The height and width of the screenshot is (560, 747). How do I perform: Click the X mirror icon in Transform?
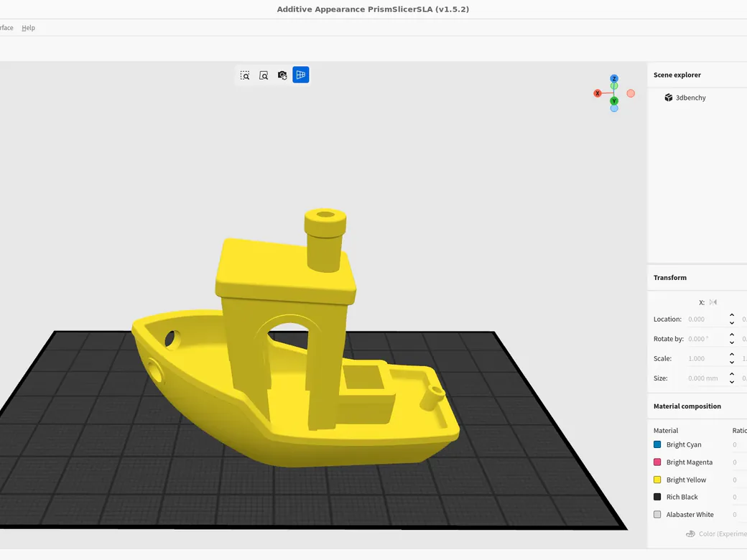point(713,302)
